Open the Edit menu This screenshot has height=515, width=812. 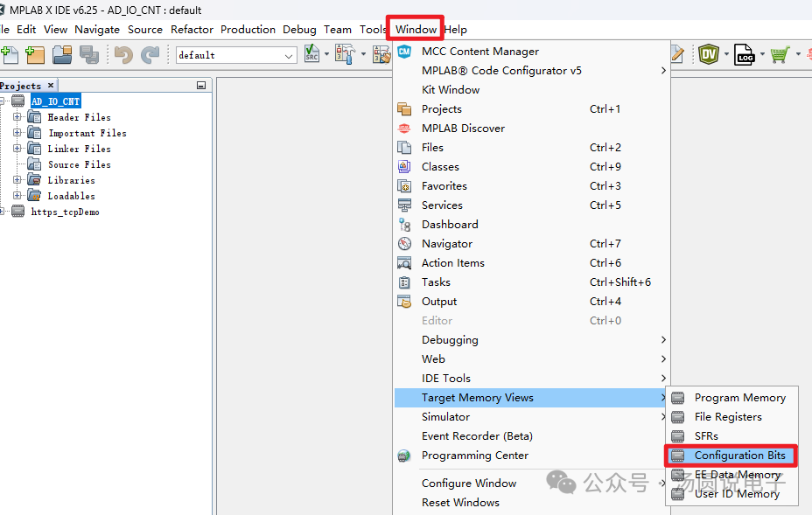point(26,30)
